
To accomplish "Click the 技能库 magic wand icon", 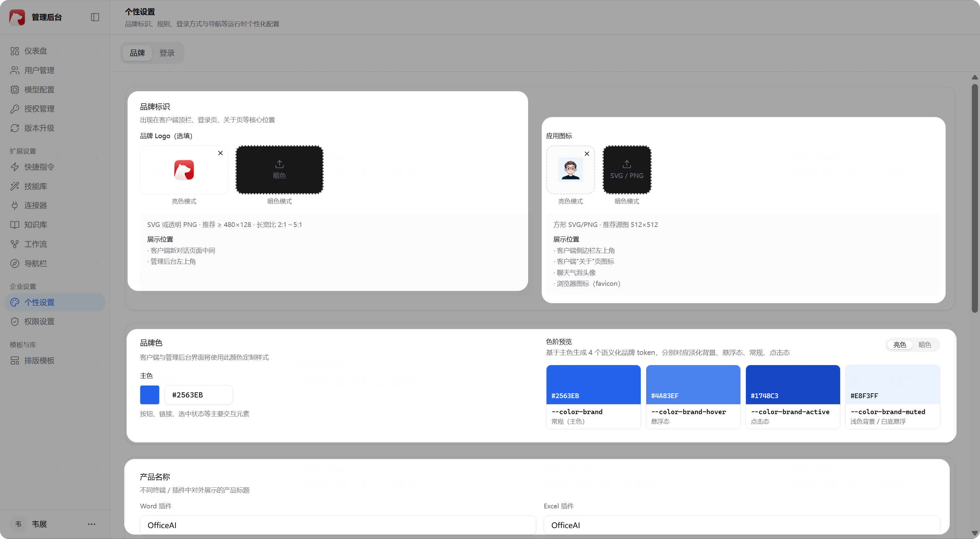I will (14, 186).
